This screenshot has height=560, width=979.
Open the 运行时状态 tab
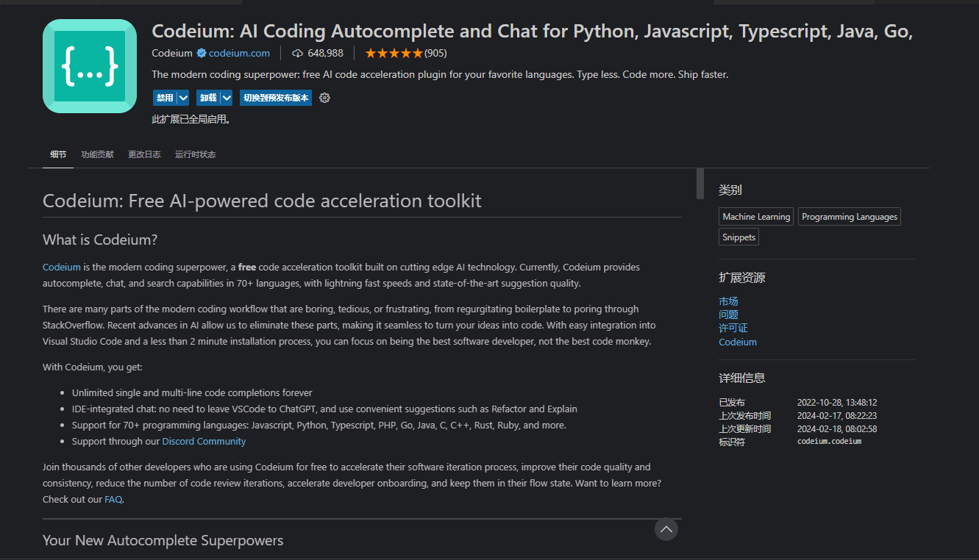tap(196, 154)
